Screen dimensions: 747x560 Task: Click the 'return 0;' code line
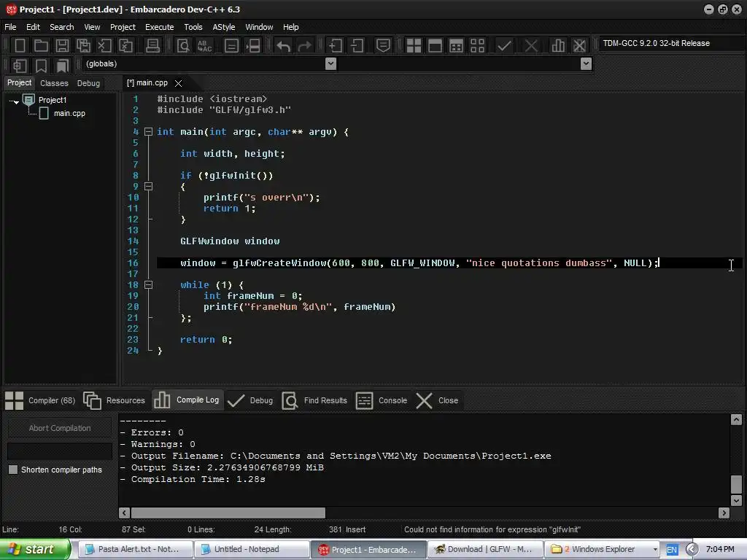(x=206, y=340)
